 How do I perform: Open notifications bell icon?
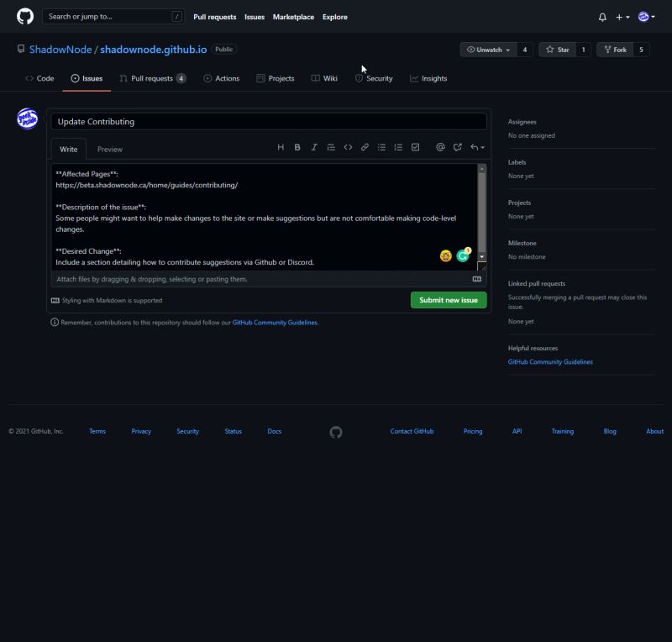point(601,16)
